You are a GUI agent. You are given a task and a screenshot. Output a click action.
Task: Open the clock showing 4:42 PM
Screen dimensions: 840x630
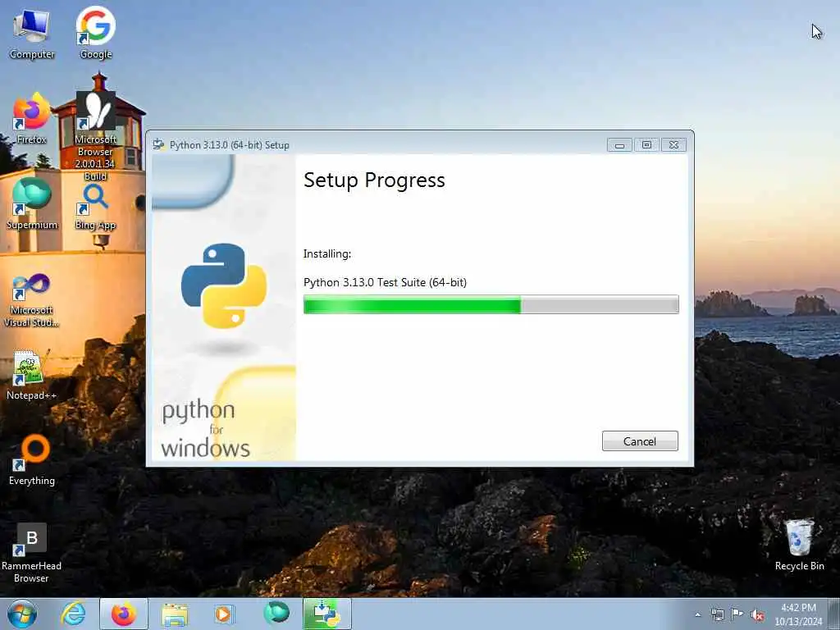pos(798,614)
